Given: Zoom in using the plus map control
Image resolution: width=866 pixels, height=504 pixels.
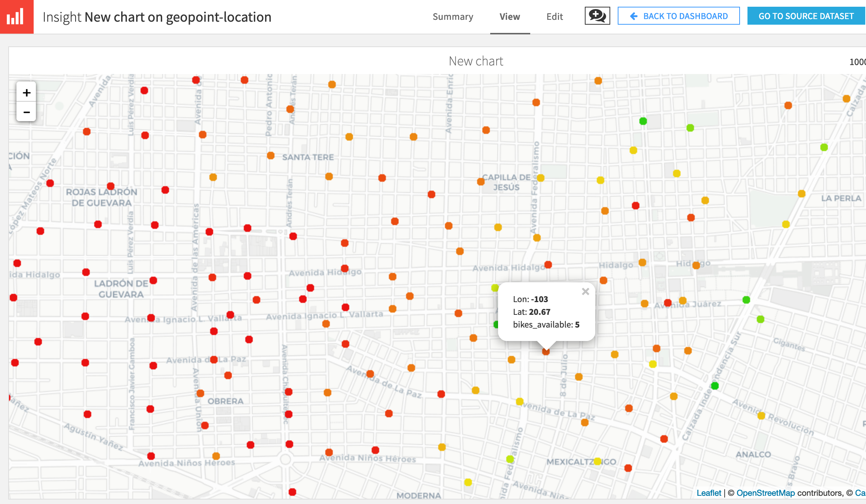Looking at the screenshot, I should (x=26, y=93).
